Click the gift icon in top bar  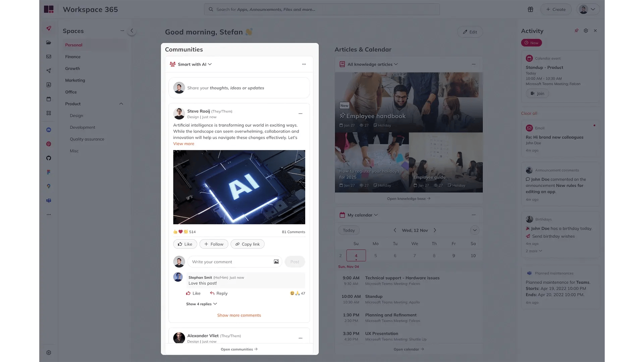[530, 9]
